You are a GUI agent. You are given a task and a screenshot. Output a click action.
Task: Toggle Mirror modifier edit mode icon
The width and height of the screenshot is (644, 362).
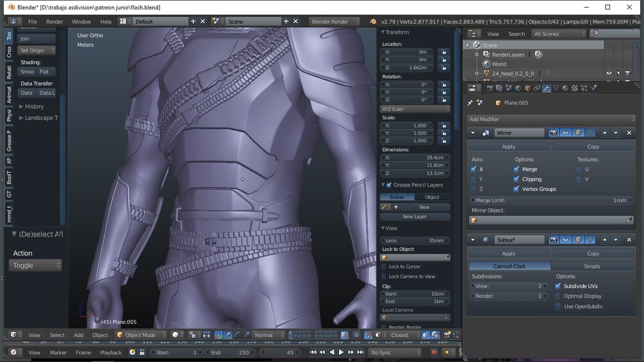578,133
